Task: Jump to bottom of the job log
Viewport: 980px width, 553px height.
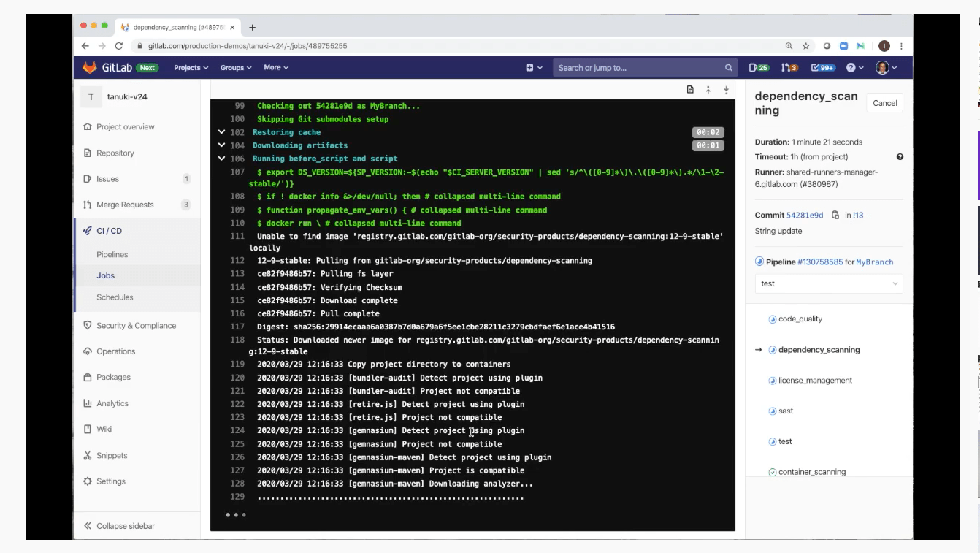Action: [x=726, y=90]
